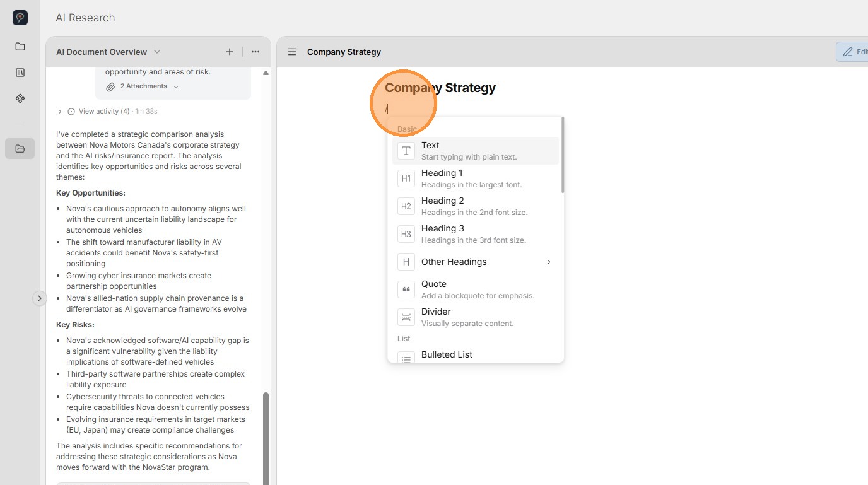Click the bullet about Growing cyber insurance markets
The image size is (868, 485).
(139, 281)
